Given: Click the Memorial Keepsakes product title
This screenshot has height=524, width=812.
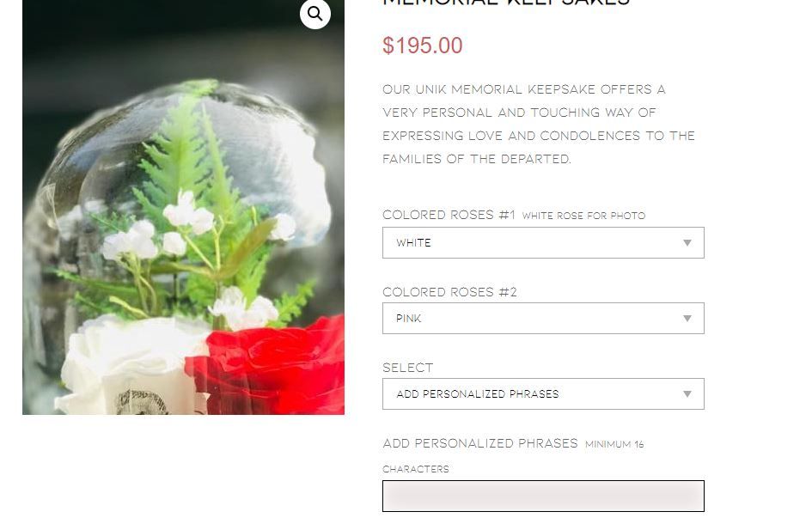Looking at the screenshot, I should pyautogui.click(x=506, y=2).
